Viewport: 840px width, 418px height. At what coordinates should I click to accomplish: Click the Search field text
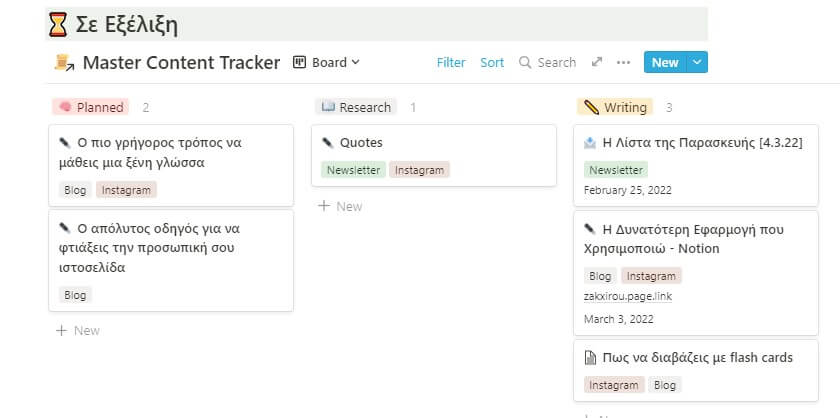click(557, 63)
